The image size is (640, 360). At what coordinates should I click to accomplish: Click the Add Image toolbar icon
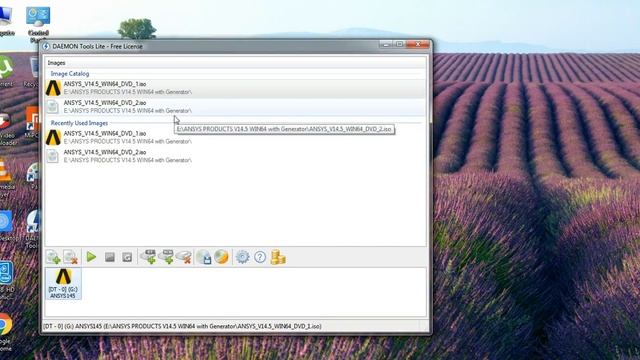pyautogui.click(x=53, y=257)
